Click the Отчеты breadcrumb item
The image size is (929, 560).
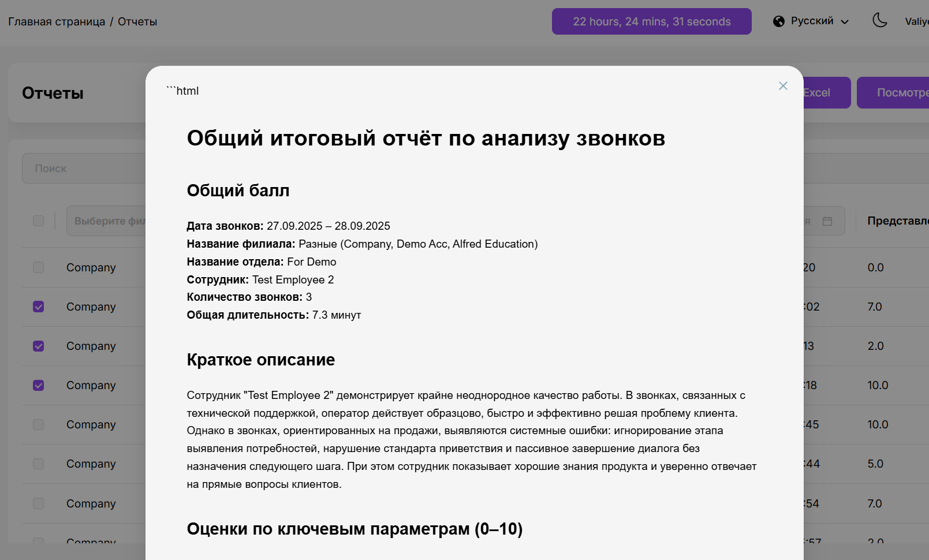[x=137, y=22]
